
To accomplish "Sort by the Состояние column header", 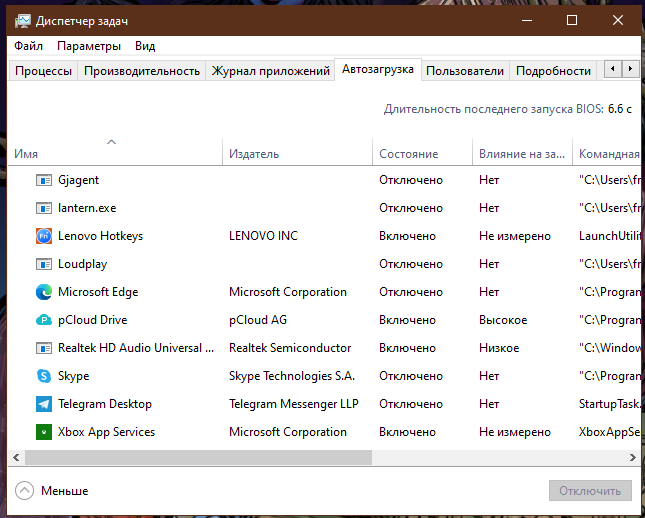I will [422, 152].
